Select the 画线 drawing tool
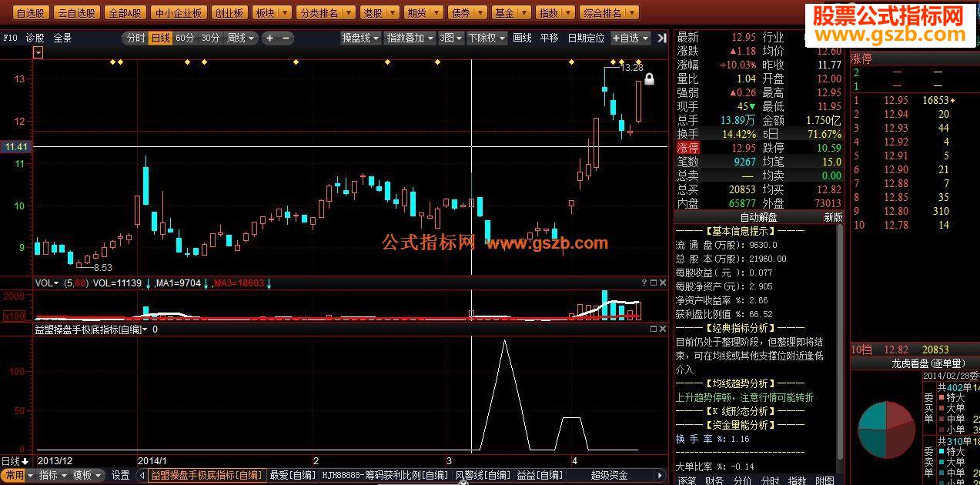The height and width of the screenshot is (485, 980). tap(520, 36)
